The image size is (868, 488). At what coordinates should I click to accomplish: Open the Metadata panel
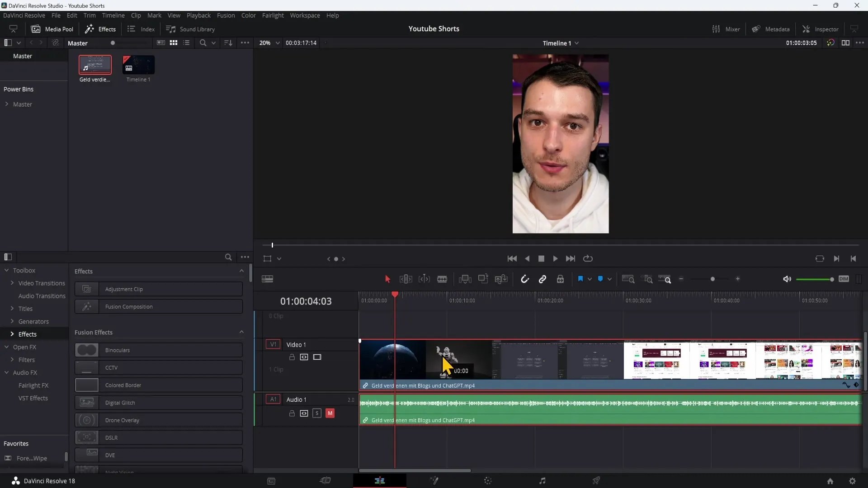771,29
